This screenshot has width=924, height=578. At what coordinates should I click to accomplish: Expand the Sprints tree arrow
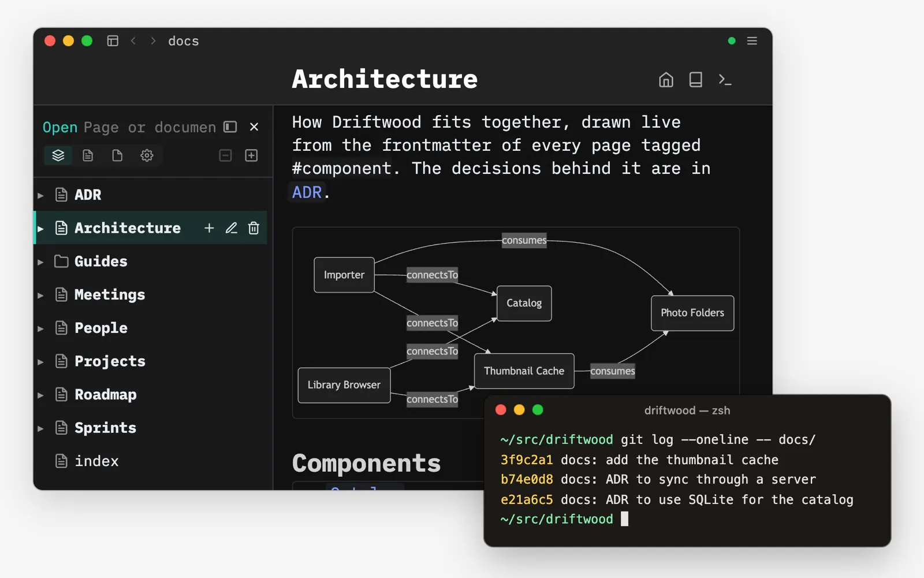40,428
